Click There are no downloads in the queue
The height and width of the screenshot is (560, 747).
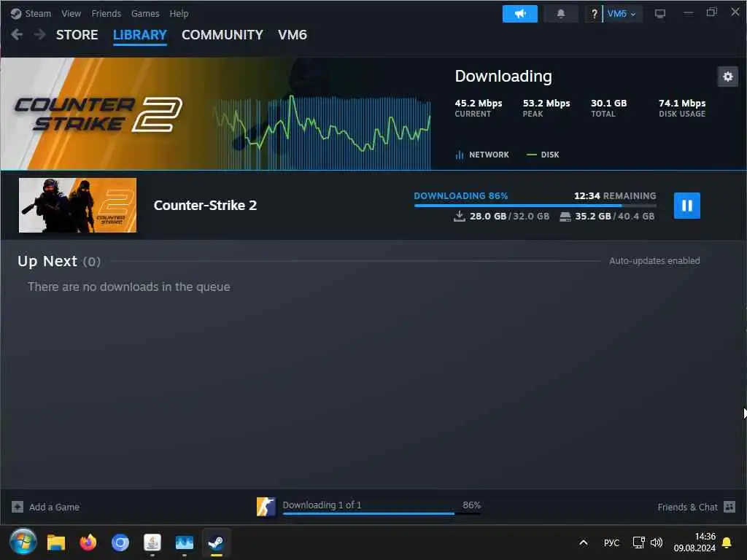click(x=128, y=287)
